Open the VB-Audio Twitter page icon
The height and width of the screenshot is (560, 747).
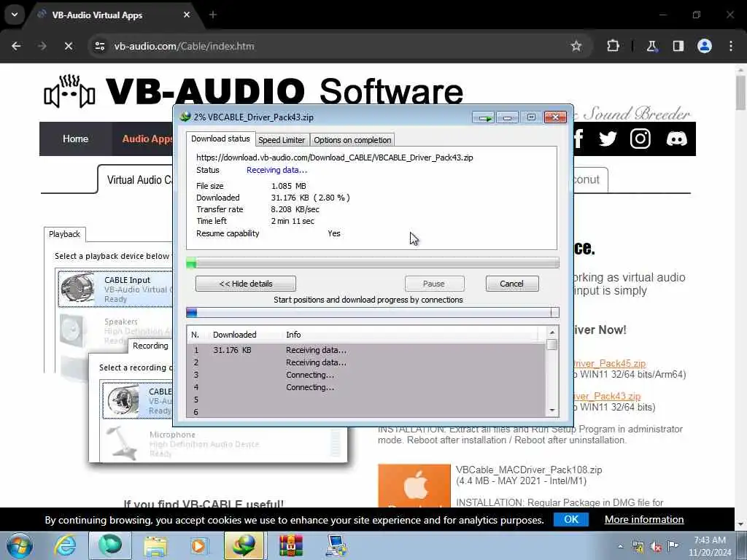[608, 139]
